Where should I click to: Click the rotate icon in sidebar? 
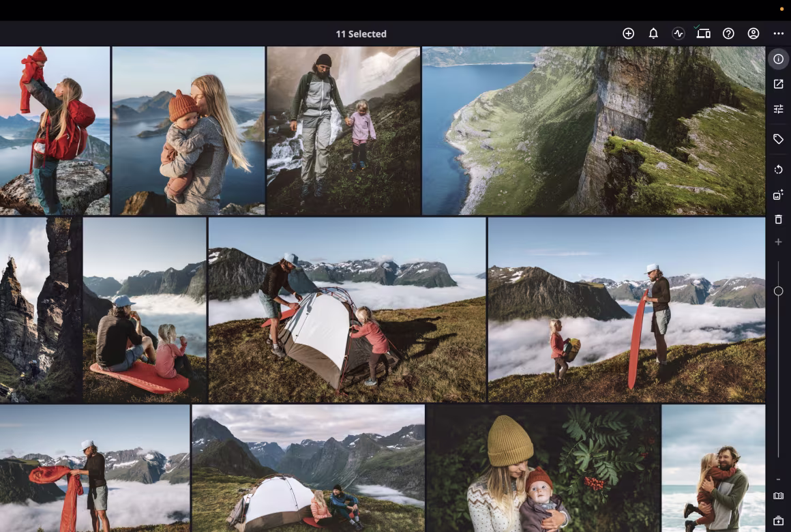click(778, 169)
